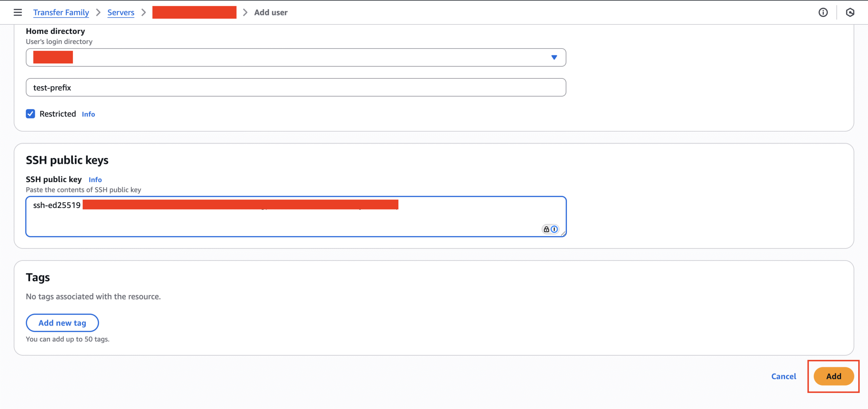Expand the Home directory dropdown arrow
The width and height of the screenshot is (868, 409).
pyautogui.click(x=554, y=57)
